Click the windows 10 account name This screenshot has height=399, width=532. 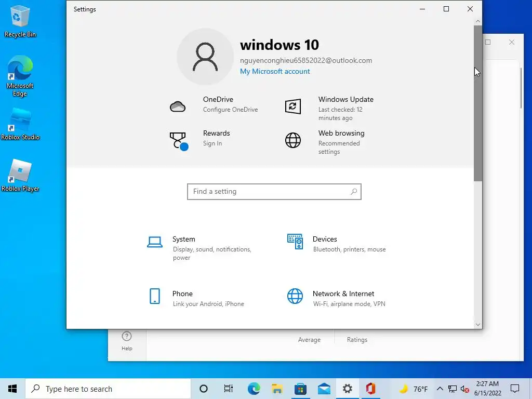[x=280, y=45]
